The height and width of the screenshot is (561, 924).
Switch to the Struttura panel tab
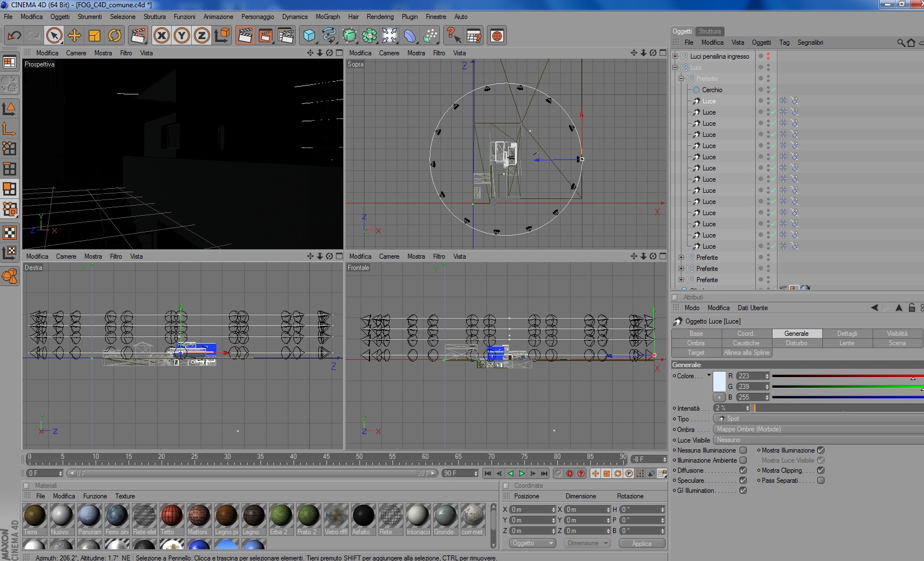coord(709,31)
